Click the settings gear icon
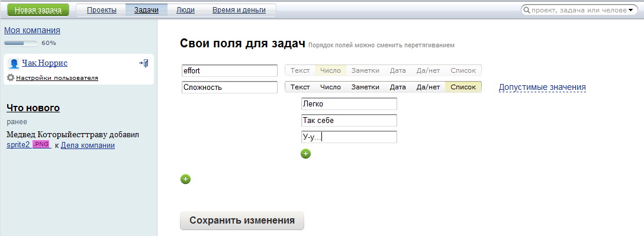644x236 pixels. (11, 77)
